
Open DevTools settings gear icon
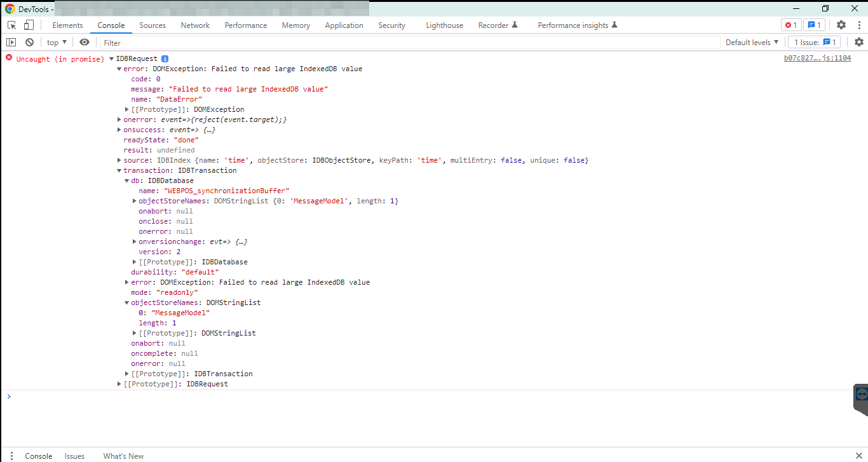coord(841,25)
